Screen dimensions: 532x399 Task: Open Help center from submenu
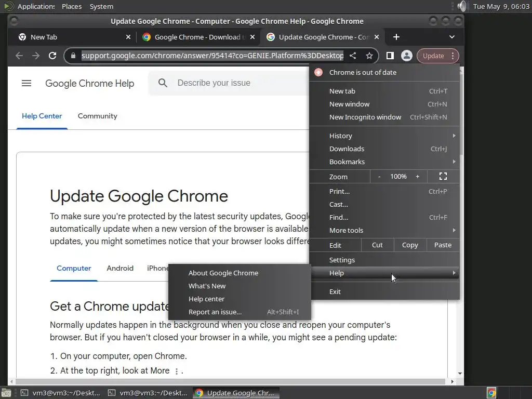(x=240, y=299)
